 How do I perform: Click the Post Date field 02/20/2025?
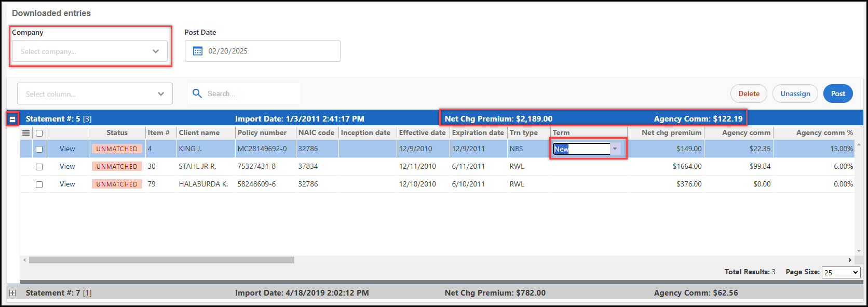click(x=263, y=51)
